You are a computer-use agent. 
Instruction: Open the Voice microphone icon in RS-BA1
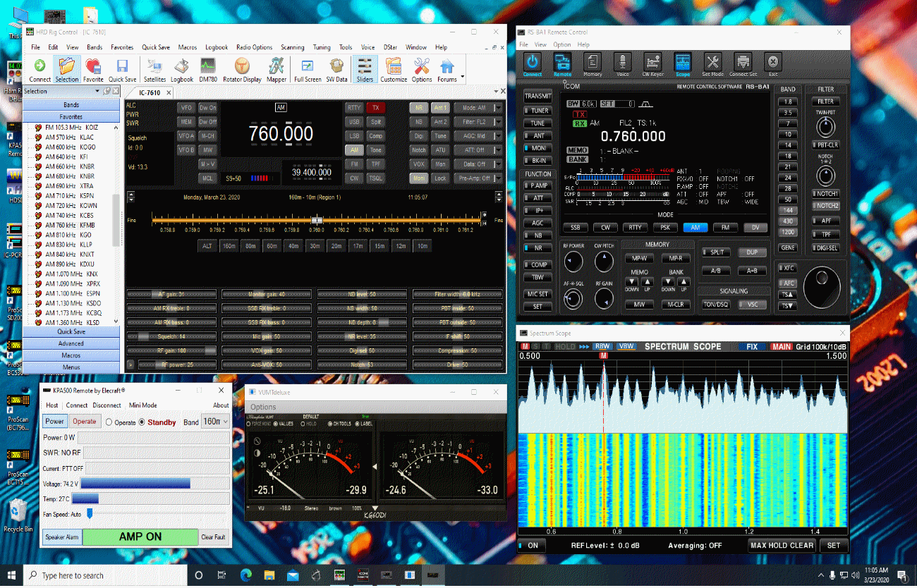(x=623, y=64)
